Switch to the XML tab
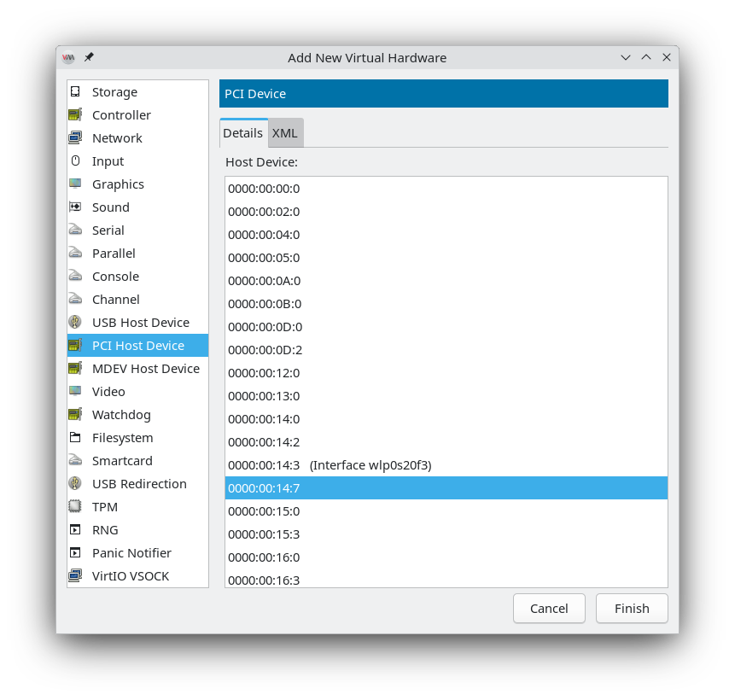This screenshot has height=700, width=735. pos(285,133)
